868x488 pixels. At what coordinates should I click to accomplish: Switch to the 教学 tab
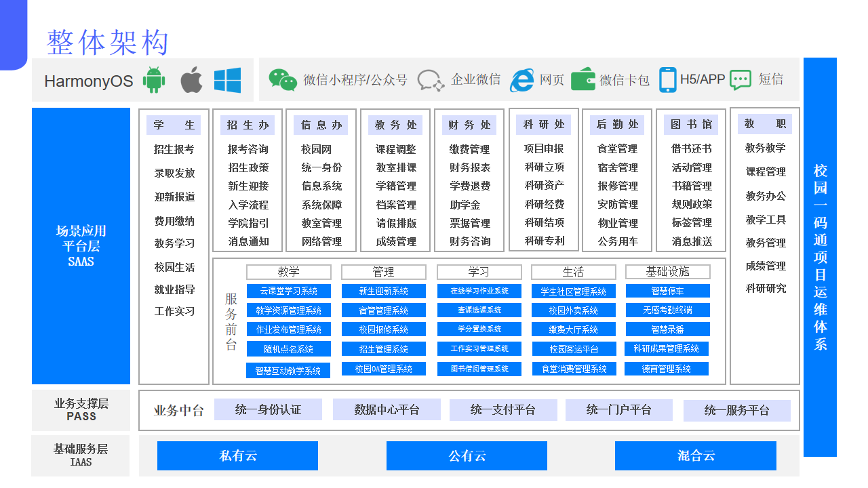click(x=289, y=272)
